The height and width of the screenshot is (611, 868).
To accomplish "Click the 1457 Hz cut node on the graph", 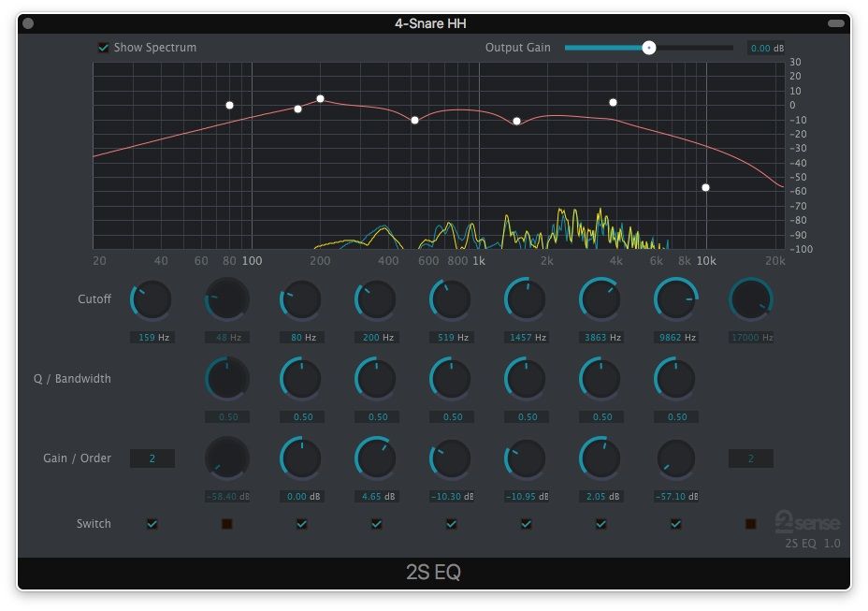I will click(x=516, y=122).
